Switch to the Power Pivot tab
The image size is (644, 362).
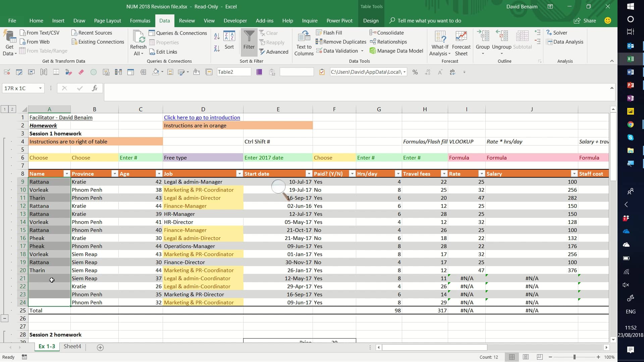[x=339, y=20]
